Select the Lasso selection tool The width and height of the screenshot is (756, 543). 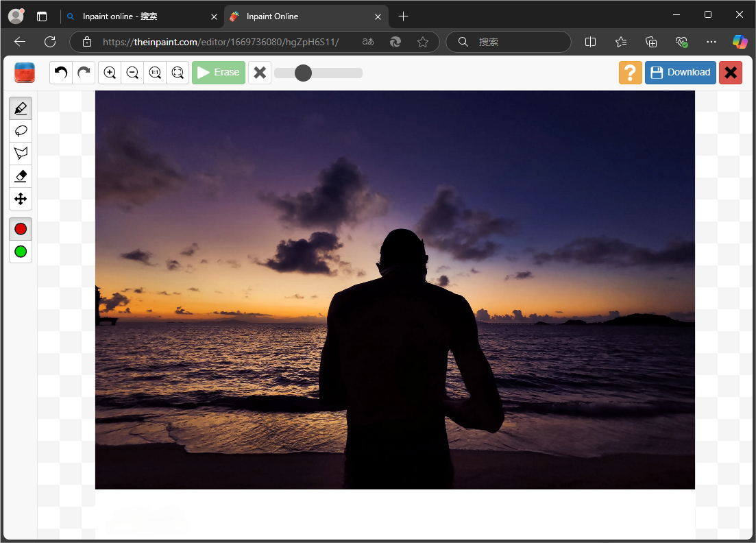click(x=21, y=131)
